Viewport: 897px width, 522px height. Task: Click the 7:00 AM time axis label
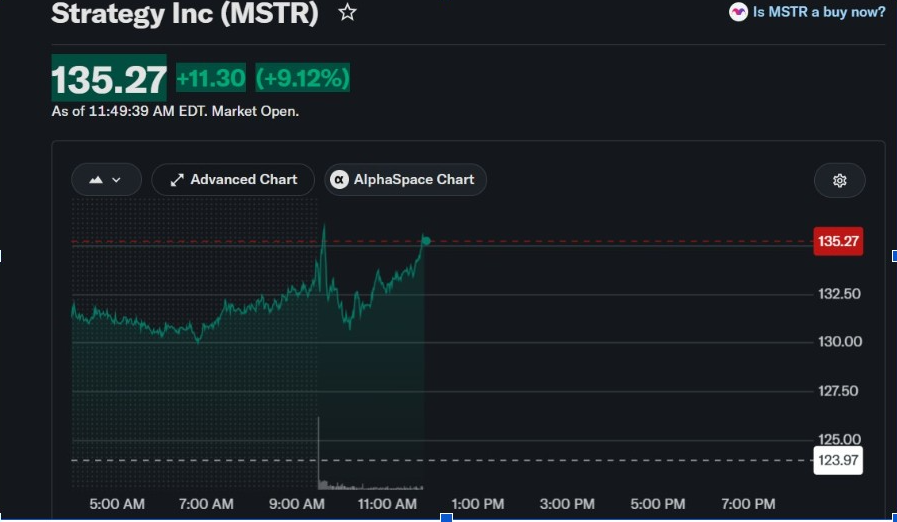tap(206, 504)
